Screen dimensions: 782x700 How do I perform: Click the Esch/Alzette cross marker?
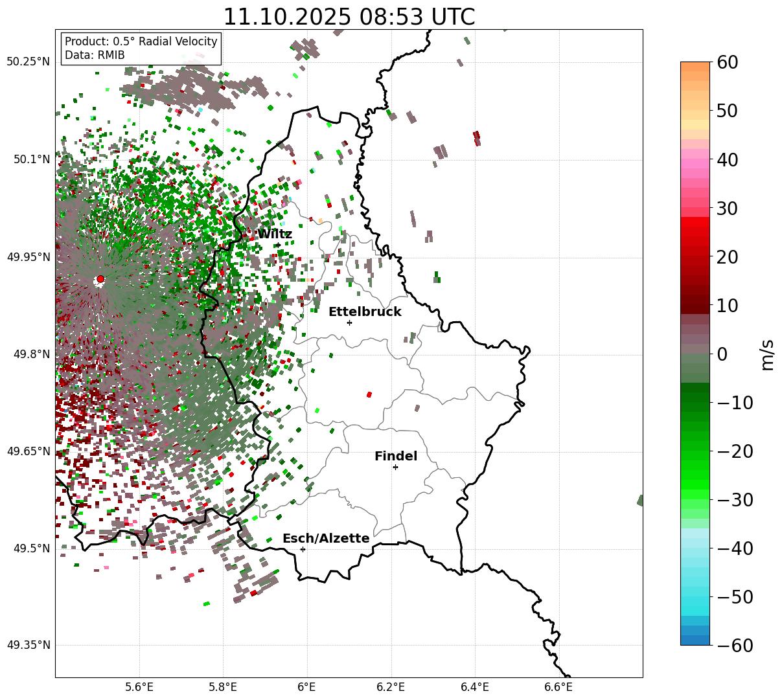[303, 549]
